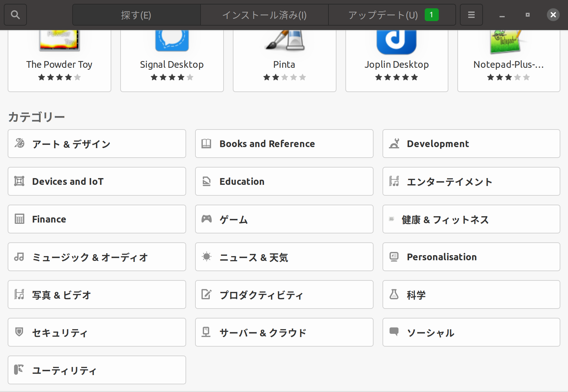This screenshot has height=392, width=568.
Task: Click the search magnifier icon
Action: pos(15,15)
